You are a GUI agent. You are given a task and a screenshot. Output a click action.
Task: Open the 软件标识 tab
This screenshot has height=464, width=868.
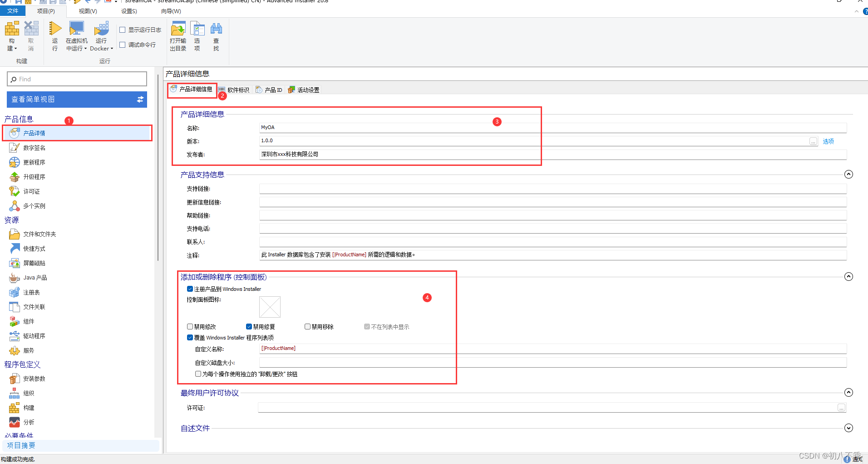[x=234, y=90]
